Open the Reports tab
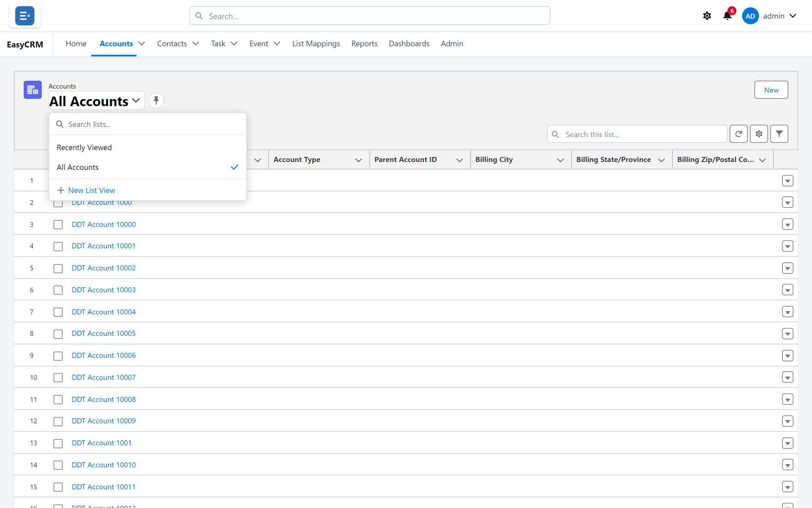 tap(364, 43)
